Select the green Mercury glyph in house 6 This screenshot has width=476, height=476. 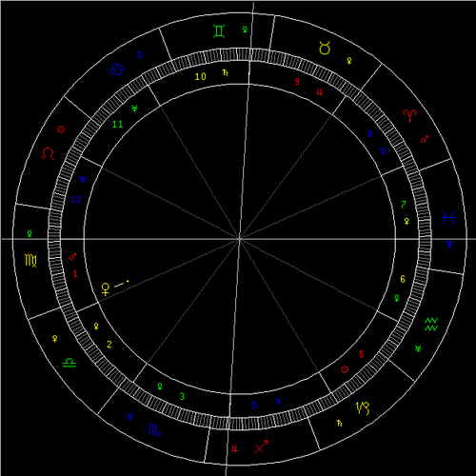click(397, 298)
